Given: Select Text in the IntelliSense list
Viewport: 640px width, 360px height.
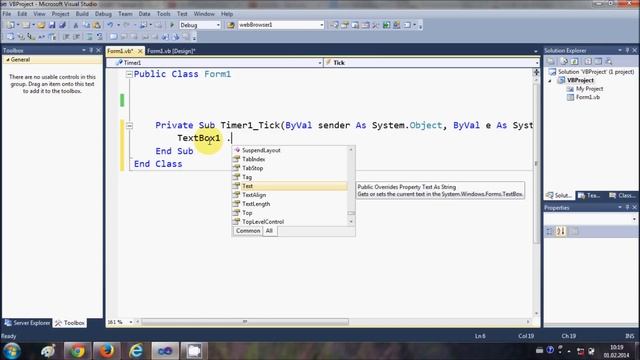Looking at the screenshot, I should coord(290,186).
